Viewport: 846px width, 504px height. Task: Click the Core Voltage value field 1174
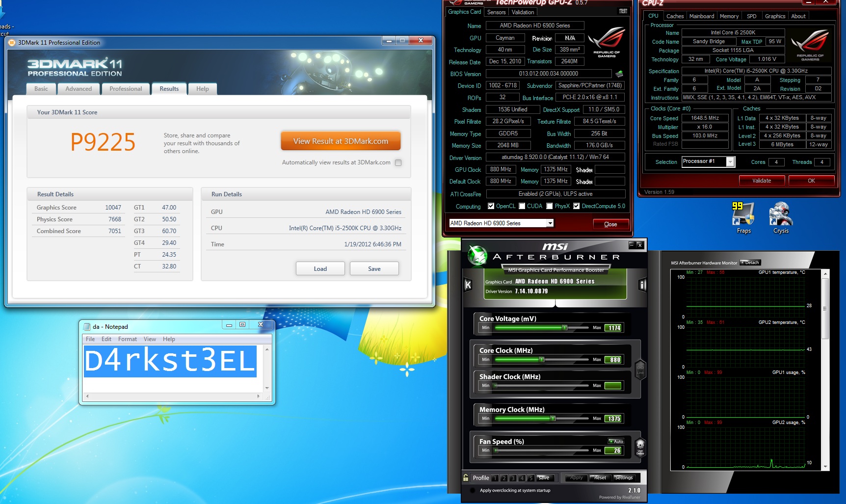click(x=614, y=328)
